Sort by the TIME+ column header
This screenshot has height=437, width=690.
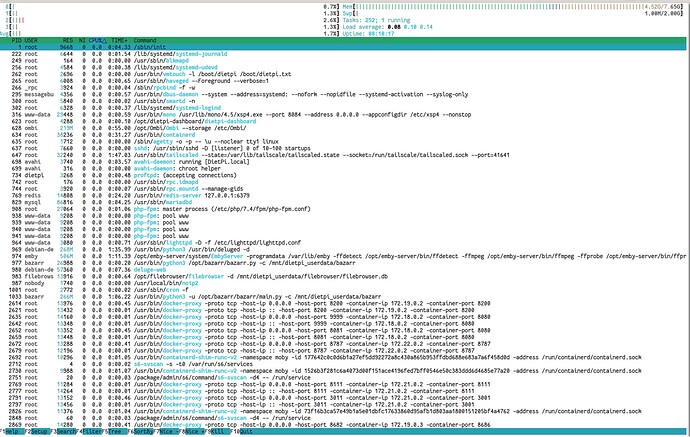click(119, 40)
